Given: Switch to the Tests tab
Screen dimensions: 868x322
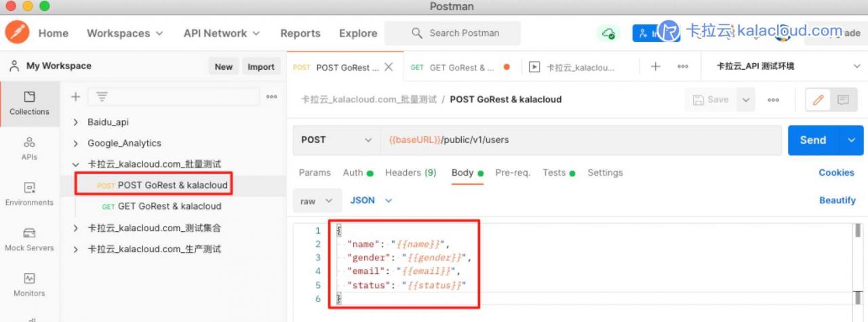Looking at the screenshot, I should click(x=559, y=173).
